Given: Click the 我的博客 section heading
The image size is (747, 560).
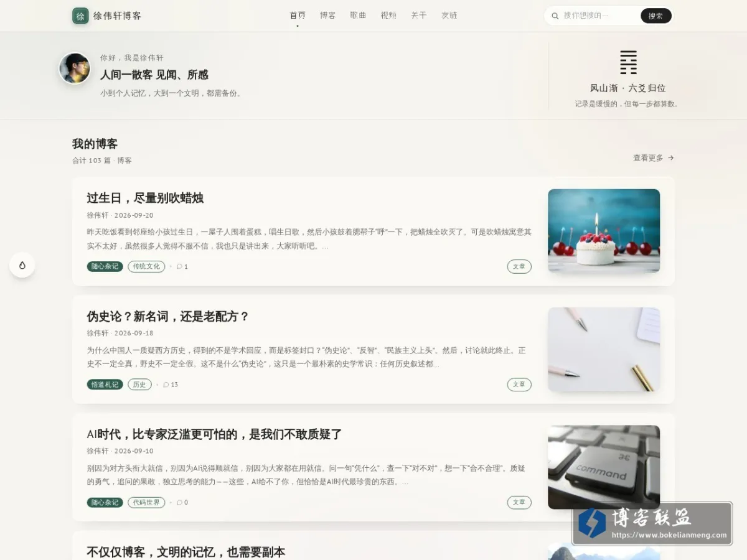Looking at the screenshot, I should (x=95, y=144).
